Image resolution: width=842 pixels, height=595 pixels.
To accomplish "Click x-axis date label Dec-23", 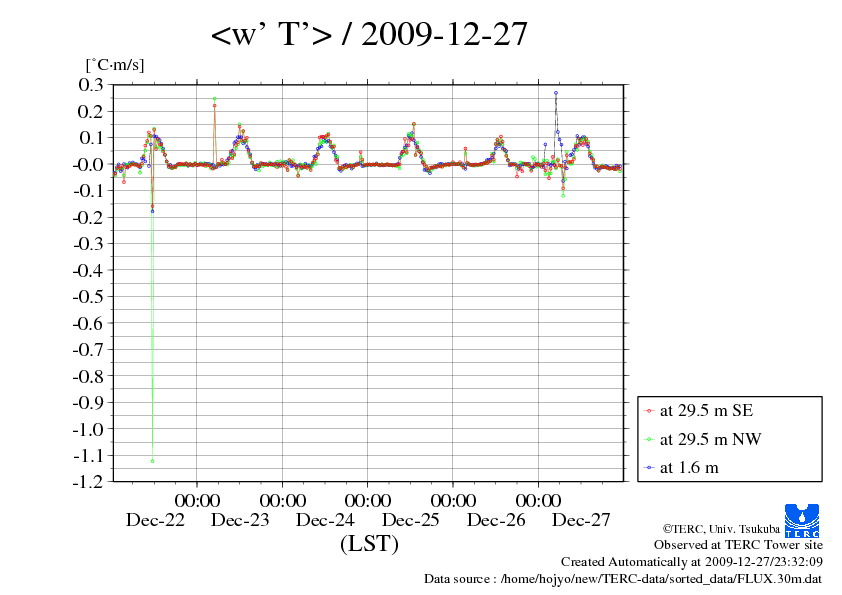I will (x=240, y=520).
